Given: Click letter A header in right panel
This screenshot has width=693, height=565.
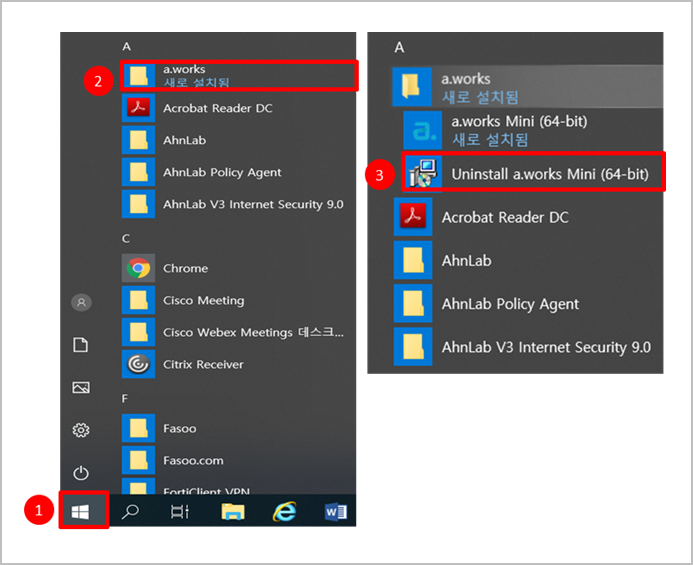Looking at the screenshot, I should point(399,47).
